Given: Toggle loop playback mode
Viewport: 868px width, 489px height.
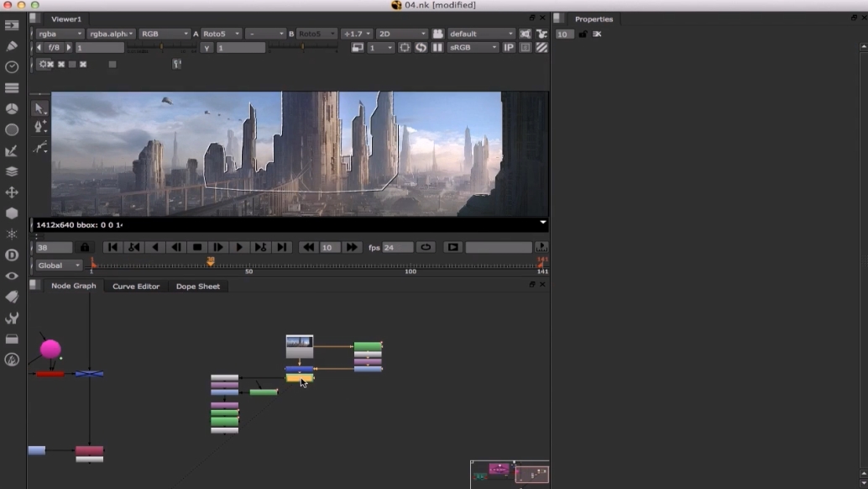Looking at the screenshot, I should pyautogui.click(x=426, y=248).
